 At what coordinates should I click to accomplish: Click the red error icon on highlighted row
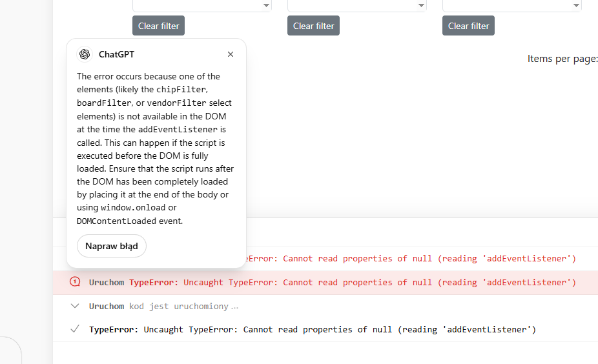tap(75, 282)
